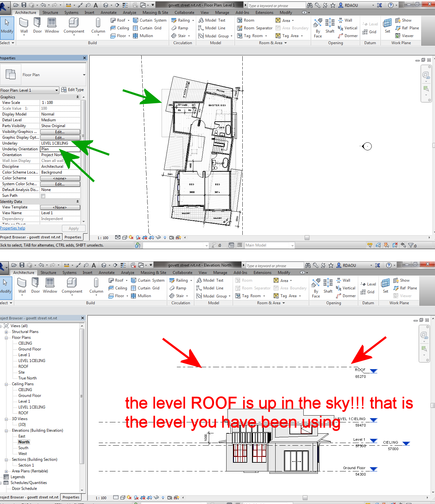Click Grid tool in Floor Plan: Level 1 ribbon
This screenshot has width=435, height=504.
click(369, 32)
